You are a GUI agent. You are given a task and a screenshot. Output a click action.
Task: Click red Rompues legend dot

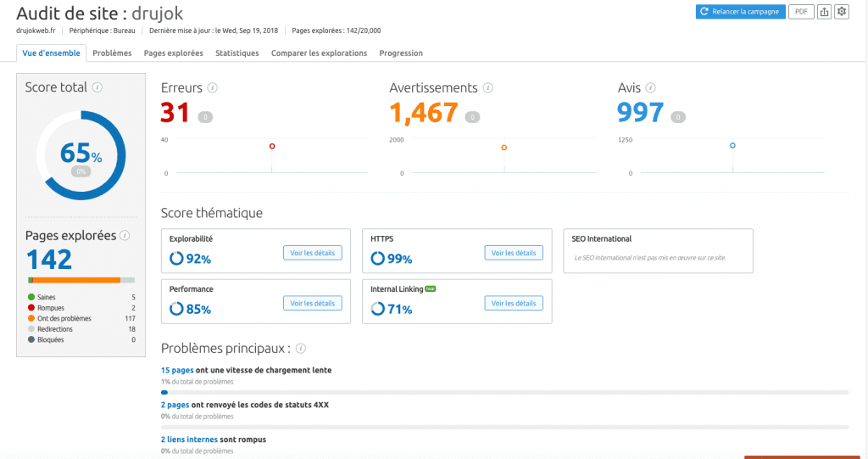(31, 308)
